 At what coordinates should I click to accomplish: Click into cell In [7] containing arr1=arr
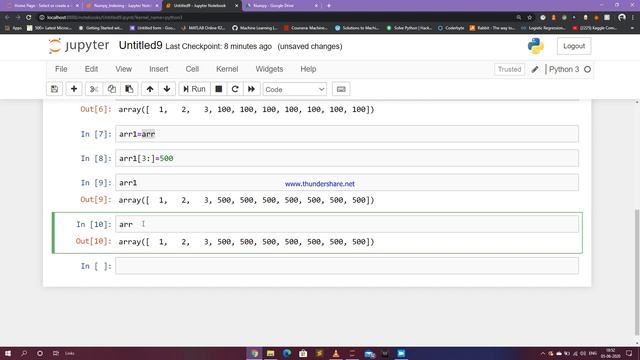click(x=347, y=134)
